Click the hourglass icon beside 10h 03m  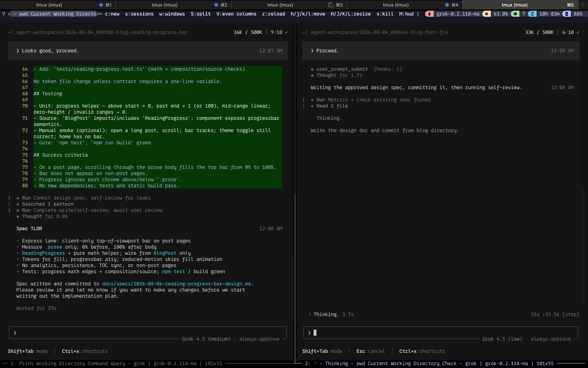(532, 14)
